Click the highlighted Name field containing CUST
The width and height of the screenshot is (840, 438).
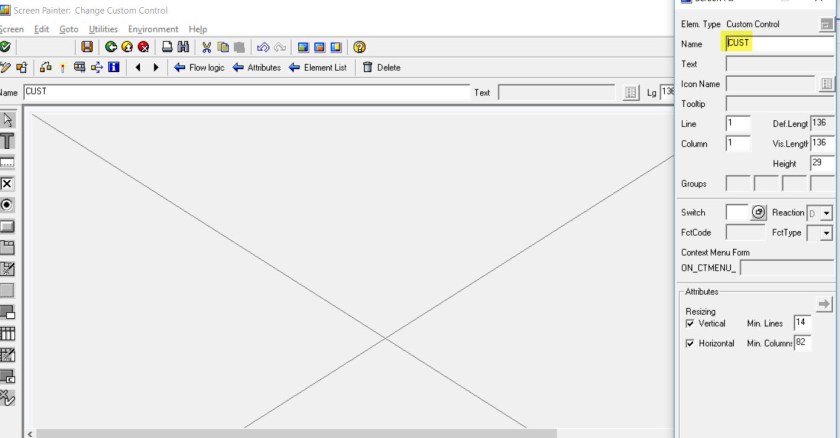pyautogui.click(x=779, y=43)
